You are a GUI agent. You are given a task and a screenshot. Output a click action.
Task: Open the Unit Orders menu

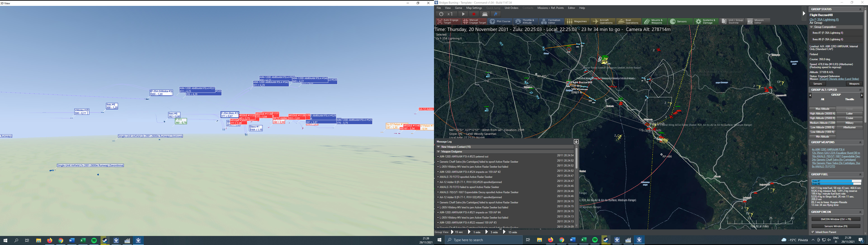click(x=511, y=8)
